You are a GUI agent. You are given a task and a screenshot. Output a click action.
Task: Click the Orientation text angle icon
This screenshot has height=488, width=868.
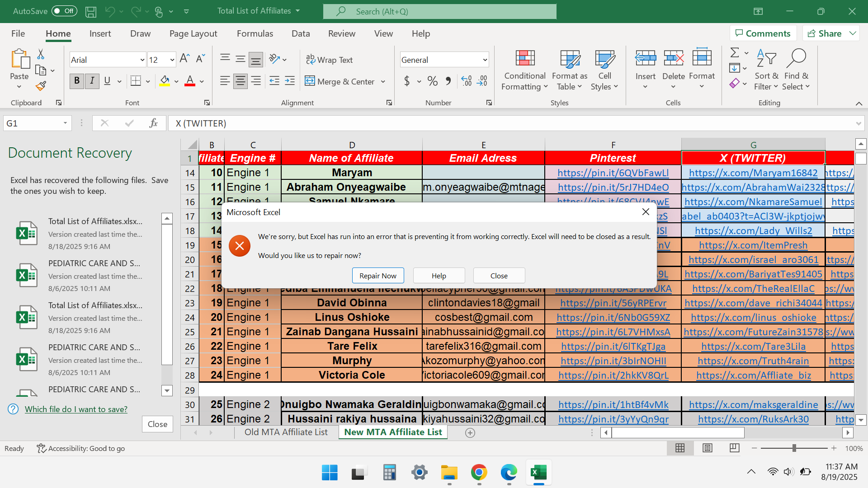coord(274,59)
